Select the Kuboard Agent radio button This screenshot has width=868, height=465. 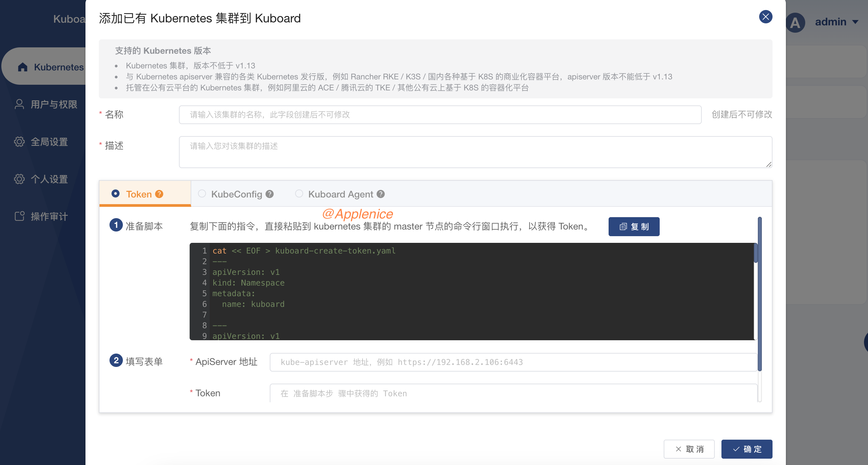point(299,193)
